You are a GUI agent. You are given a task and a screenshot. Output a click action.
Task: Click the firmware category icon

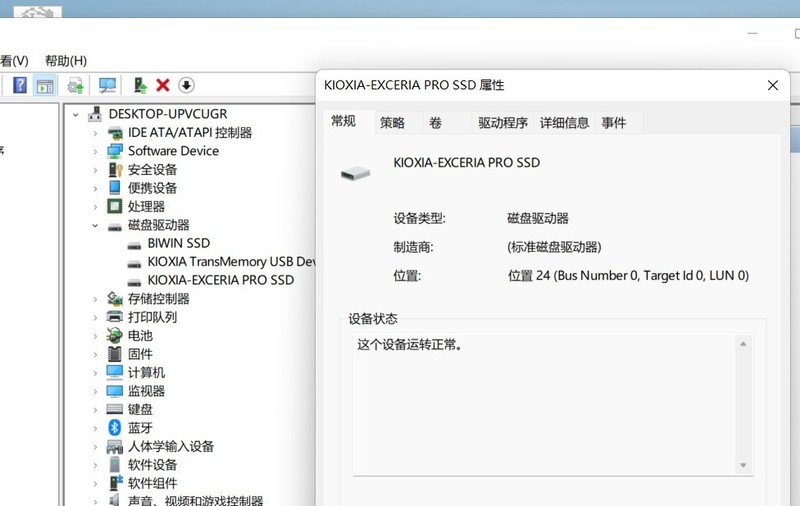point(115,353)
